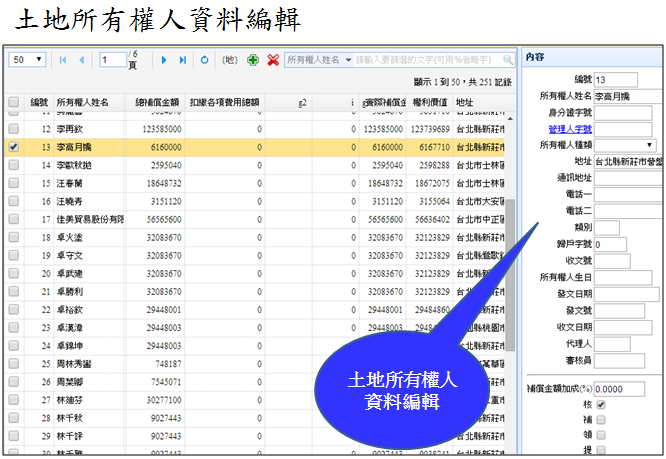Click the 編號 field showing 13
Image resolution: width=666 pixels, height=459 pixels.
(x=615, y=79)
